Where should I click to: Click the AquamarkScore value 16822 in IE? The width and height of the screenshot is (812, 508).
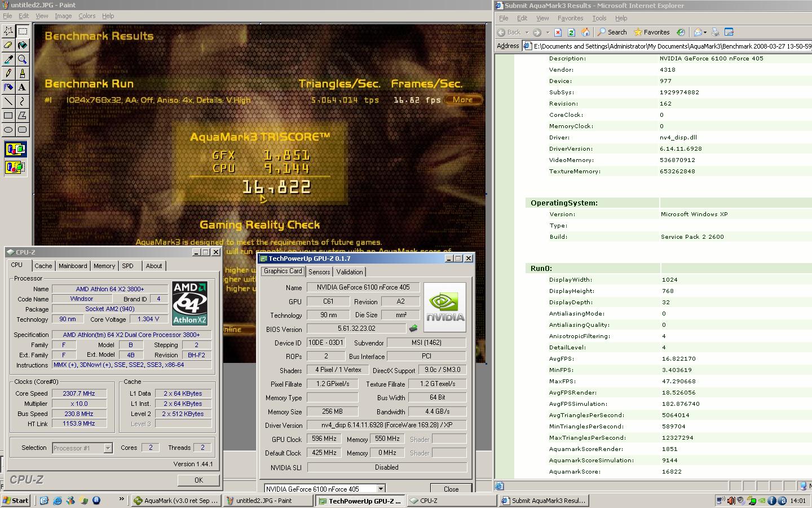click(672, 471)
